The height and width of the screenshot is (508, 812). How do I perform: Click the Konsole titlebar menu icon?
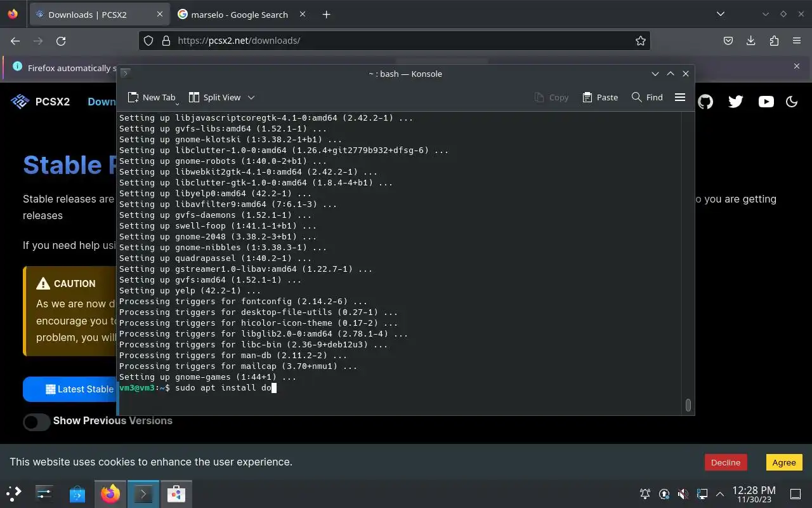[x=126, y=74]
